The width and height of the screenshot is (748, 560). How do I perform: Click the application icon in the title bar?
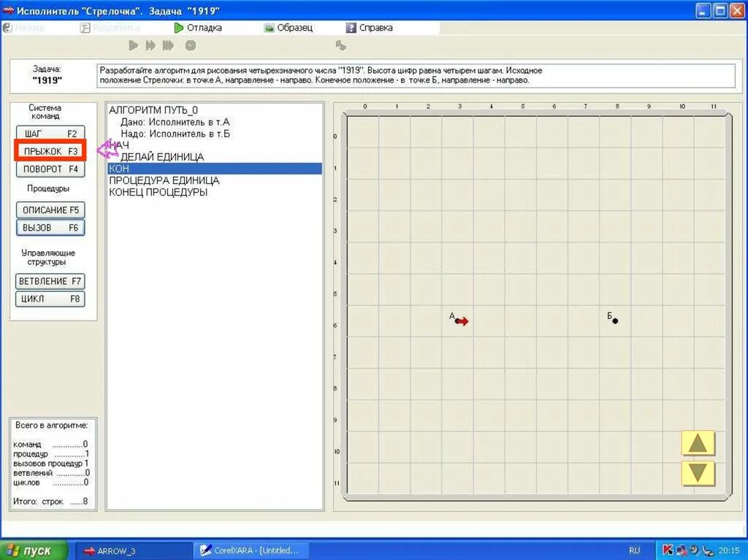pyautogui.click(x=8, y=10)
